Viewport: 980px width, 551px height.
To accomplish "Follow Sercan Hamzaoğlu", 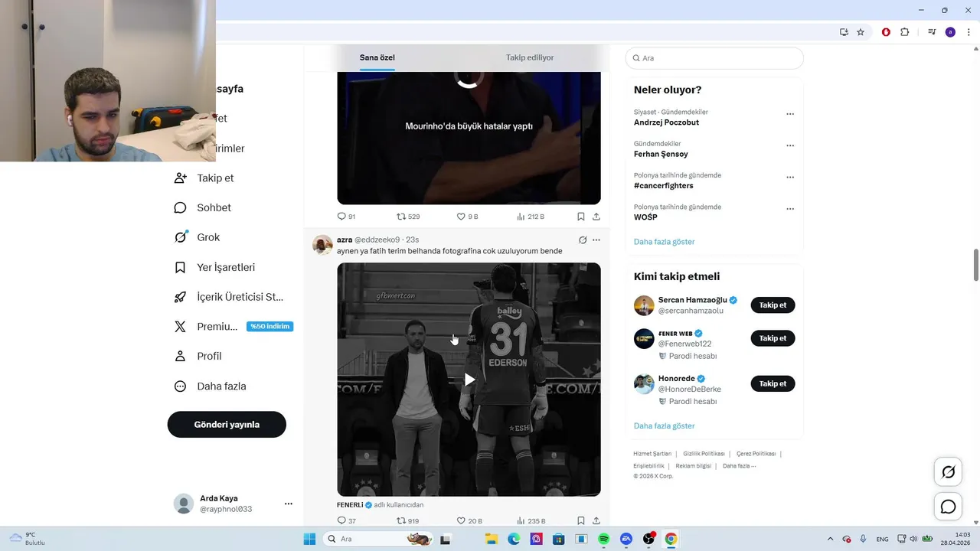I will click(x=773, y=305).
